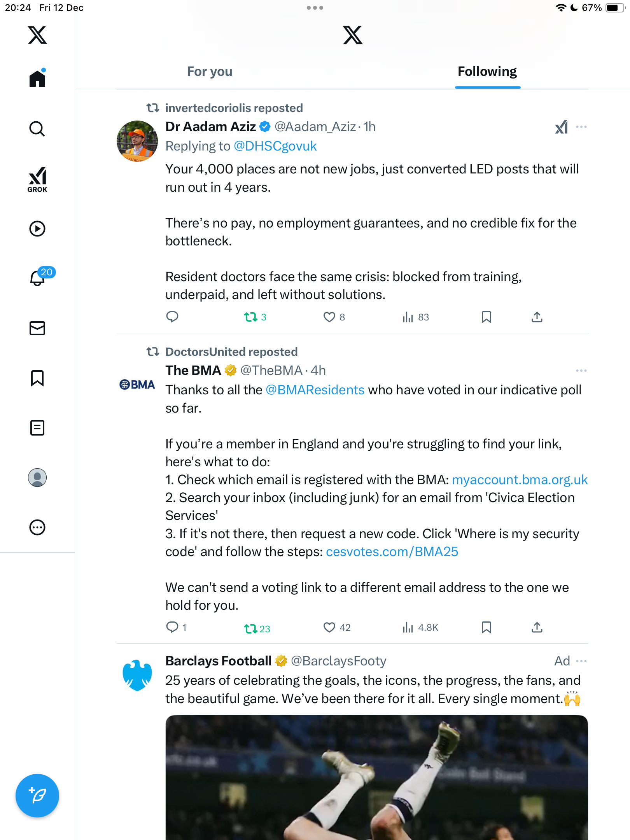
Task: Open Grok from the sidebar
Action: (37, 179)
